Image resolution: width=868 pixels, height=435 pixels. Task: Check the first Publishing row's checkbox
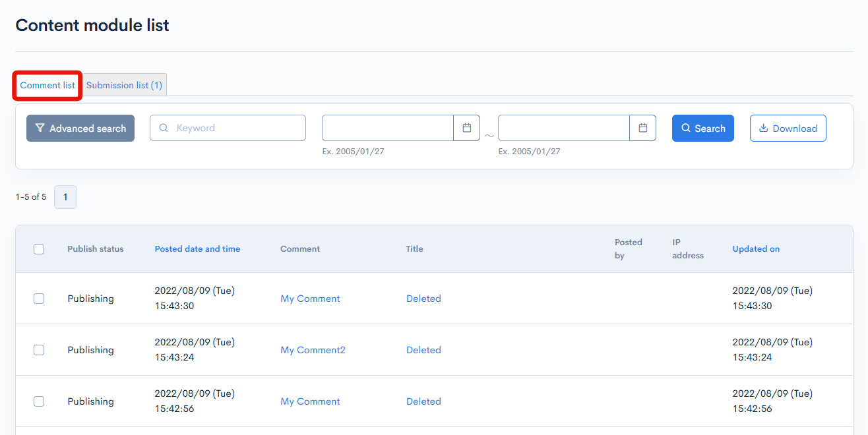click(38, 299)
